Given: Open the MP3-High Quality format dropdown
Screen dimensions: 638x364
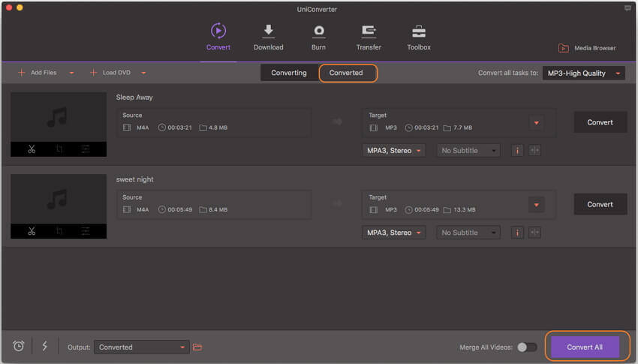Looking at the screenshot, I should (583, 74).
